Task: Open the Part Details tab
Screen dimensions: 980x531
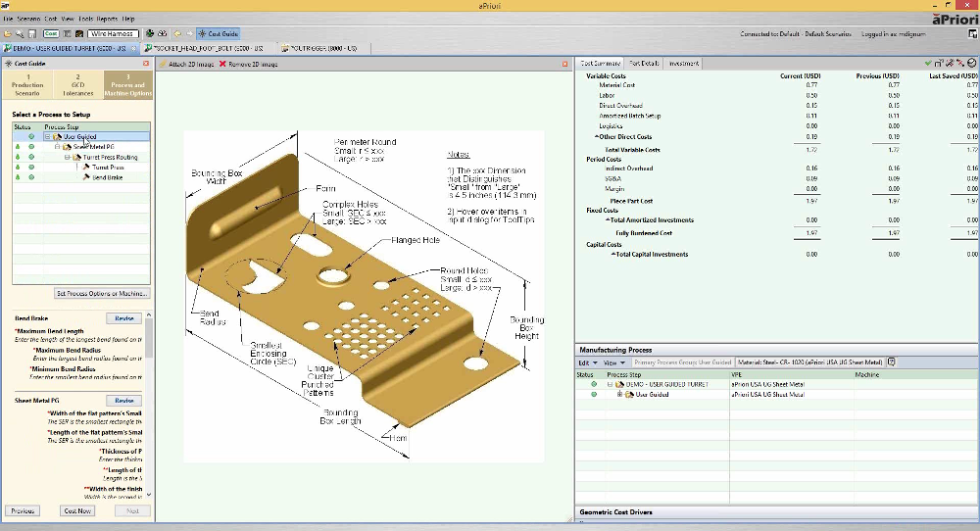Action: (644, 63)
